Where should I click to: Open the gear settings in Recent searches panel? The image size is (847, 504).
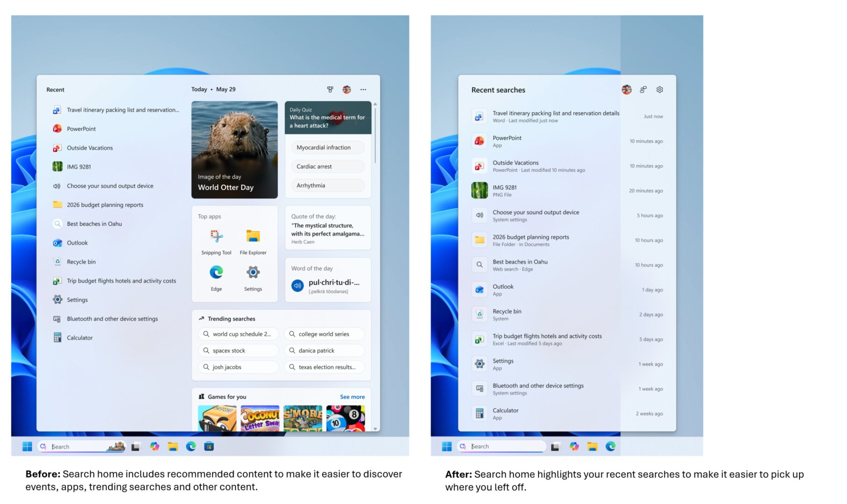click(x=660, y=90)
